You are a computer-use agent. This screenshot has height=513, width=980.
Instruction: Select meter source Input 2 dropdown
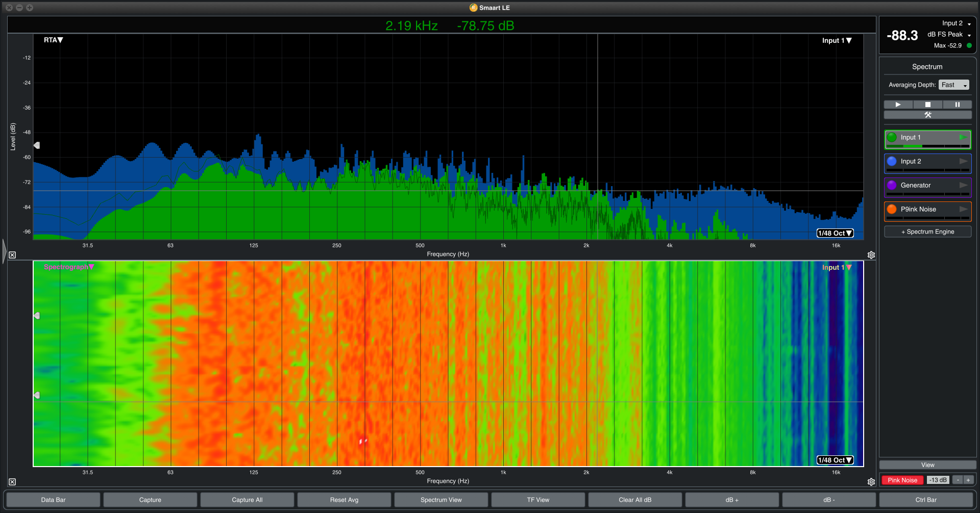pyautogui.click(x=957, y=23)
